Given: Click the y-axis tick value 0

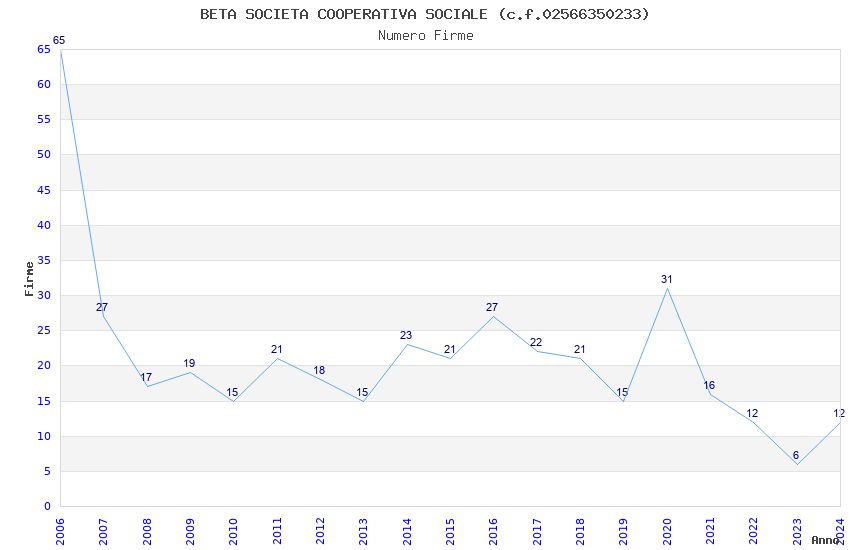Looking at the screenshot, I should [x=47, y=507].
